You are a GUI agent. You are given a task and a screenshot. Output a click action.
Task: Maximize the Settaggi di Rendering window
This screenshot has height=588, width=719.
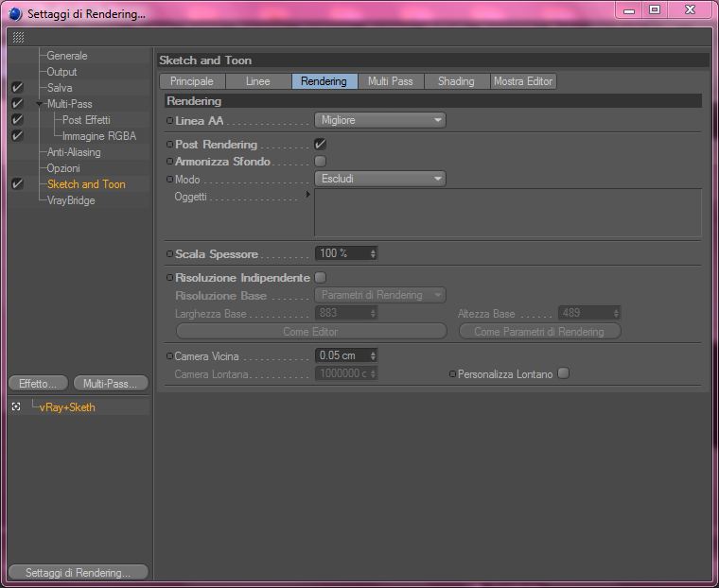[655, 9]
